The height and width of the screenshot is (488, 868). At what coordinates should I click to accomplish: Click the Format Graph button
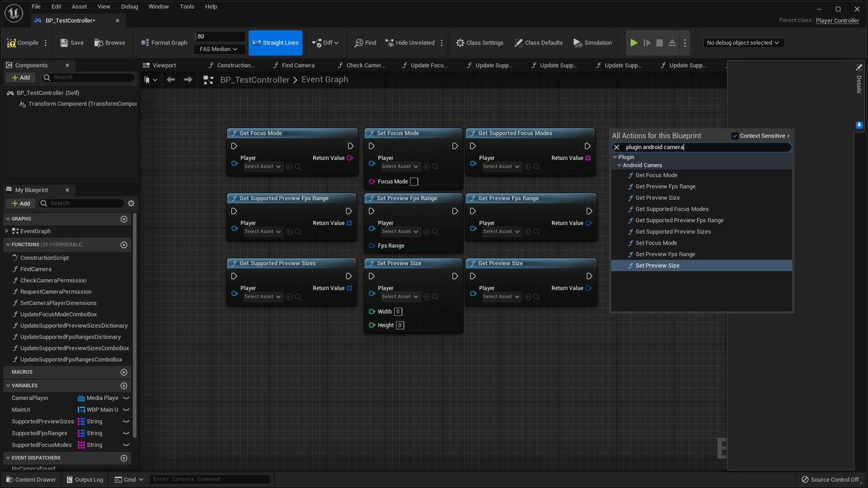(x=164, y=43)
